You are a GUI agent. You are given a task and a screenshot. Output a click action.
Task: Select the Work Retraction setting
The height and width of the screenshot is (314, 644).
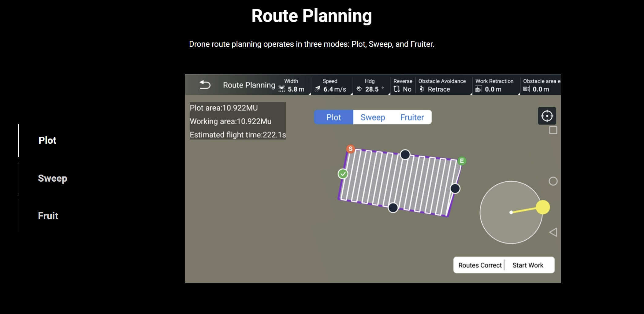pos(494,86)
